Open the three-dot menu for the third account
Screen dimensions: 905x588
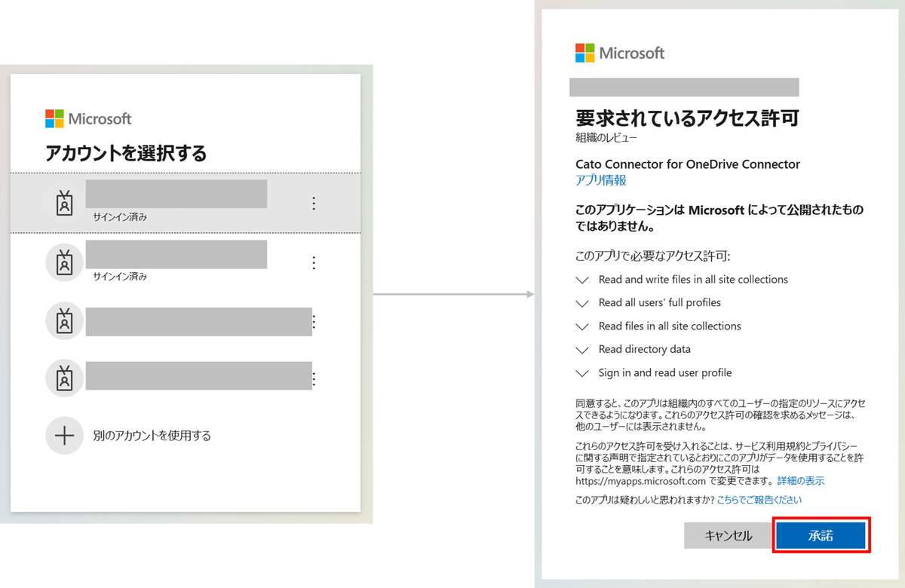pos(314,321)
